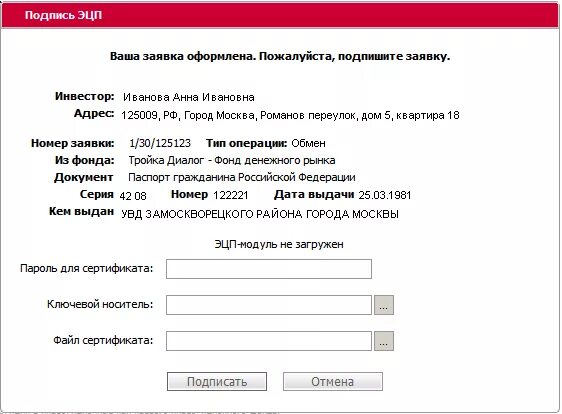Click issuer text УВД ЗАМОСКВОРЕЦКОГО РАЙОНА
Viewport: 562px width, 414px height.
click(260, 214)
